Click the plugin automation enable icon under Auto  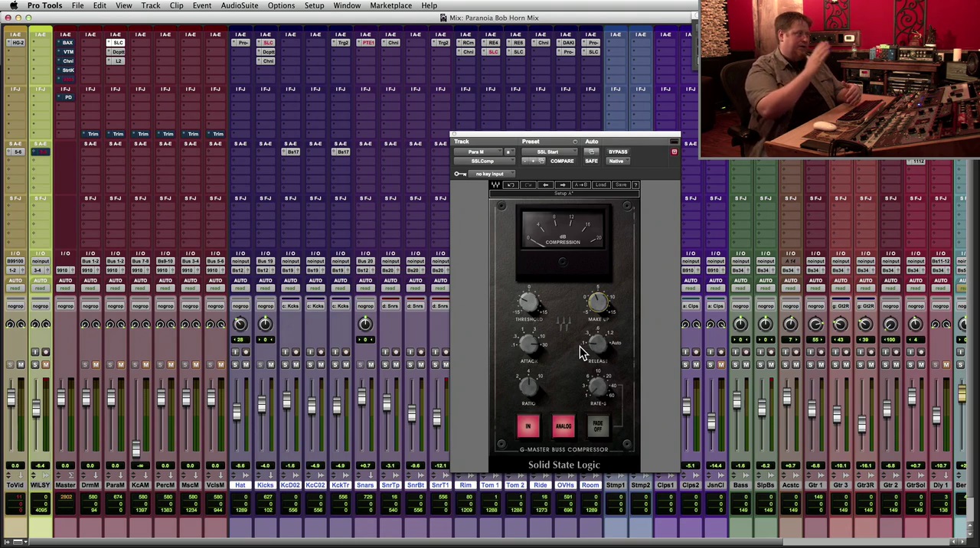pos(592,152)
